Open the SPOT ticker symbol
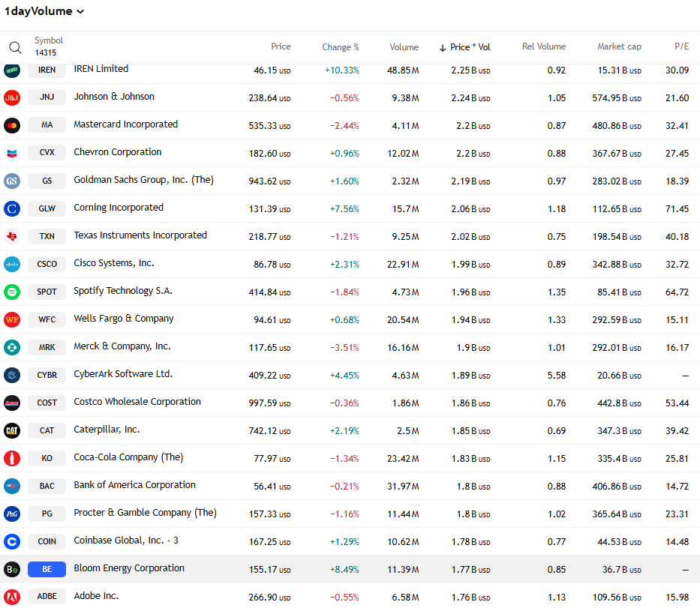Screen dimensions: 700x608 47,292
